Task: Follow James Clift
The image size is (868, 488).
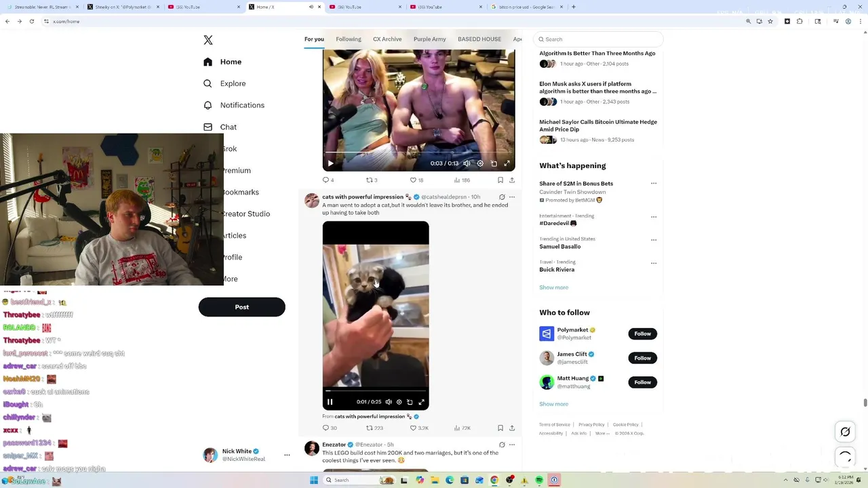Action: (642, 358)
